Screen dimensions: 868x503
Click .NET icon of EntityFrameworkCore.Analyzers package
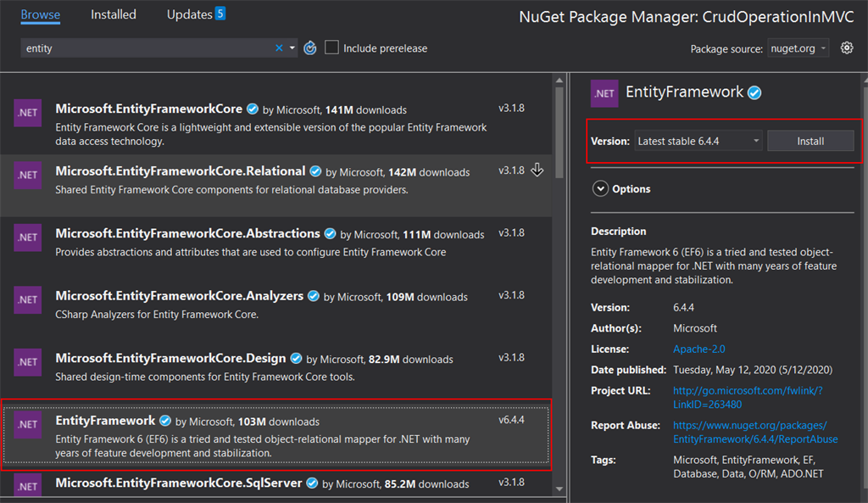[28, 299]
